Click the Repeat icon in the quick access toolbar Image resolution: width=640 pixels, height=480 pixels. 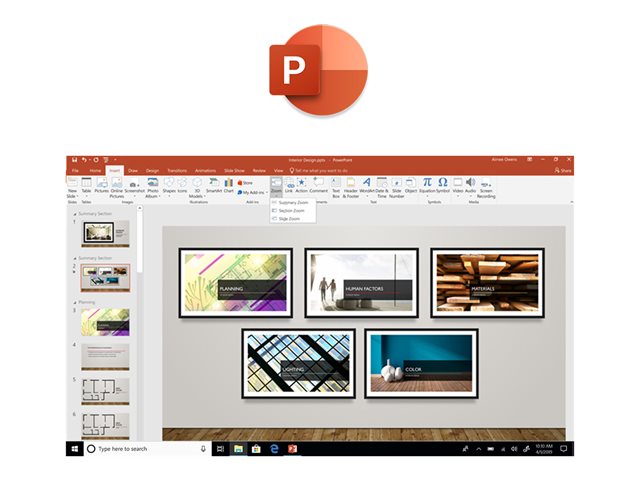pyautogui.click(x=96, y=160)
